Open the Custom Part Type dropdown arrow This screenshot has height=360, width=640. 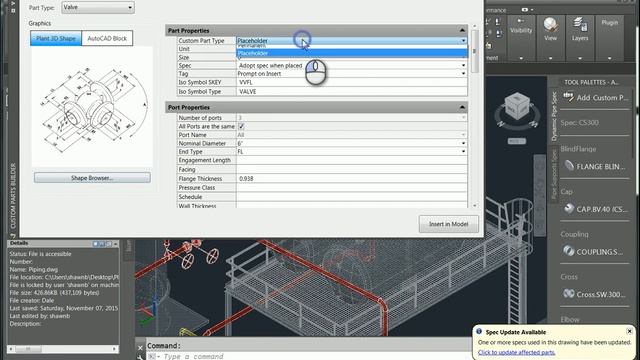pos(463,41)
